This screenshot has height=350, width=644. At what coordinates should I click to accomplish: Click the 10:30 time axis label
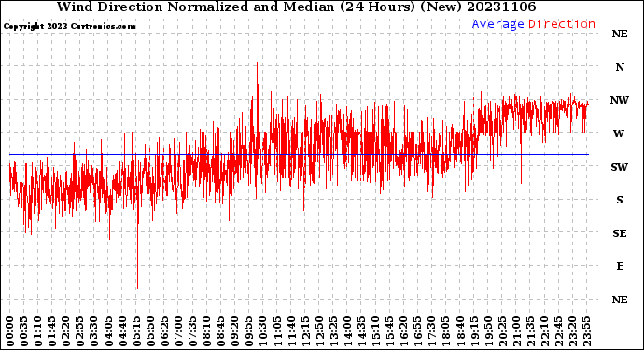[263, 331]
